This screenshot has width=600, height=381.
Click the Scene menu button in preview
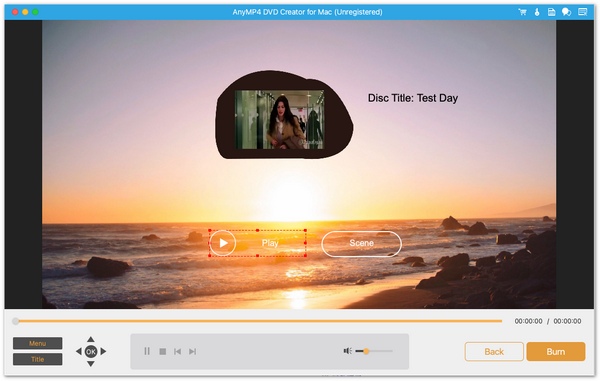tap(361, 243)
